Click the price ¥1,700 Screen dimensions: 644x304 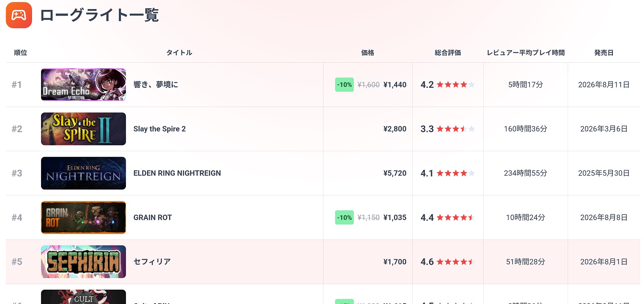pyautogui.click(x=395, y=262)
